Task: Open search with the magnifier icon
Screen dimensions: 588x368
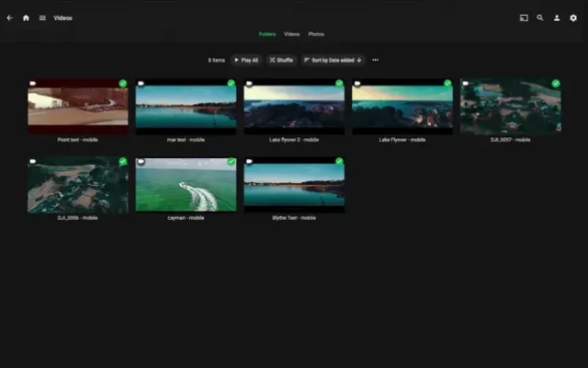Action: coord(540,17)
